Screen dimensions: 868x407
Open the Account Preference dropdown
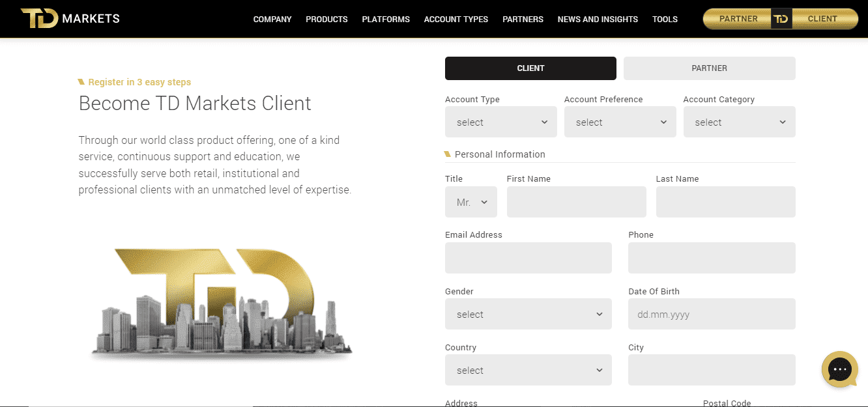click(x=620, y=122)
